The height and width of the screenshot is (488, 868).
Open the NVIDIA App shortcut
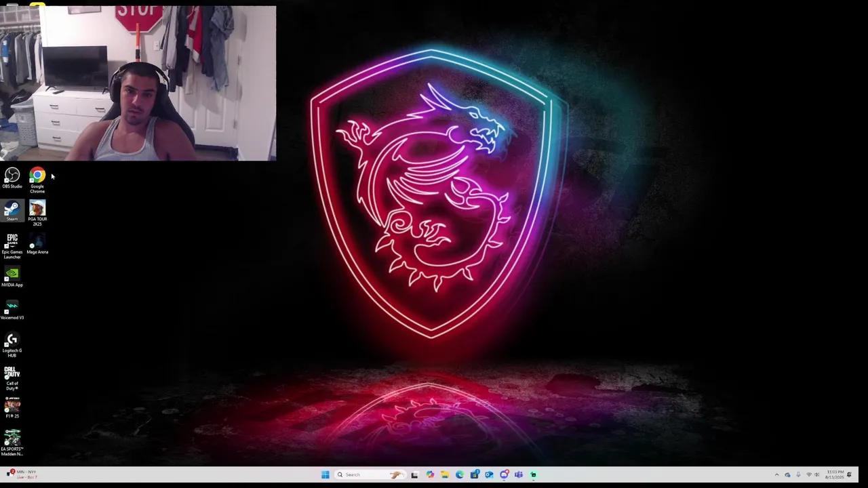point(12,277)
